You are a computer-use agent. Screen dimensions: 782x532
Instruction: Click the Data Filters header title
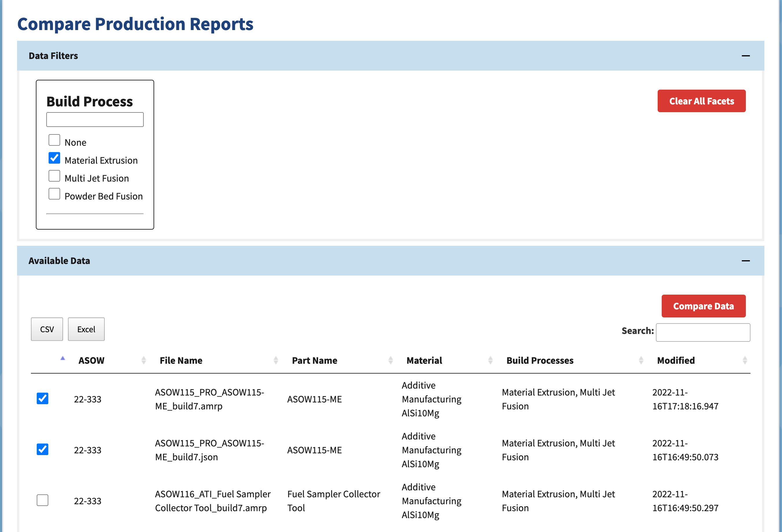(x=53, y=56)
